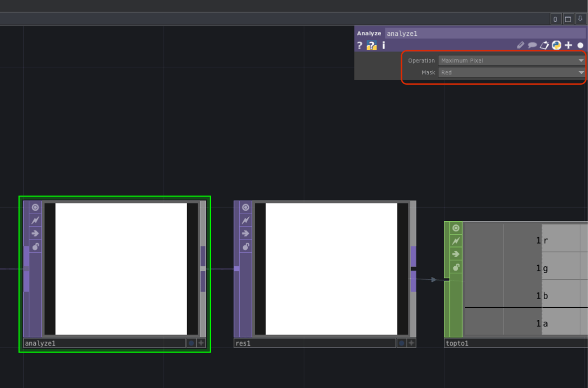Image resolution: width=588 pixels, height=388 pixels.
Task: Click blue display dot on res1 node
Action: coord(401,343)
